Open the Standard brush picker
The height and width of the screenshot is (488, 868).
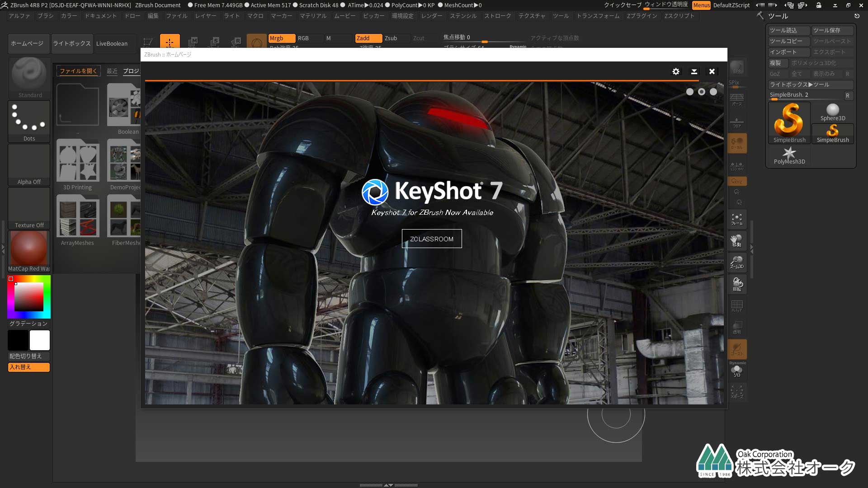tap(29, 78)
